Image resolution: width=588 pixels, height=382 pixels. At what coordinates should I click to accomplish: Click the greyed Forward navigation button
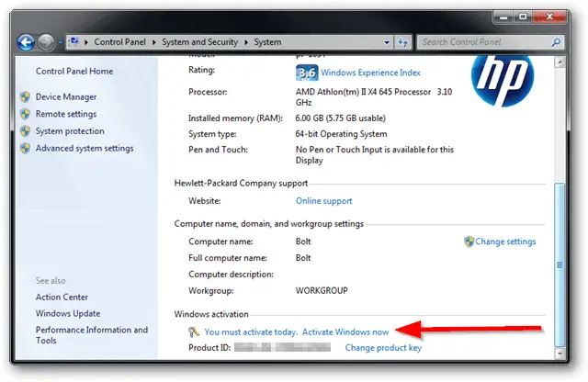click(x=46, y=42)
